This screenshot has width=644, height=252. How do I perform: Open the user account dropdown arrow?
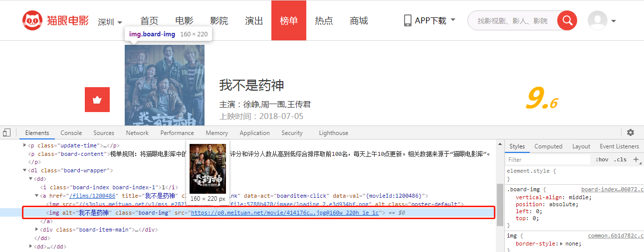[x=614, y=21]
